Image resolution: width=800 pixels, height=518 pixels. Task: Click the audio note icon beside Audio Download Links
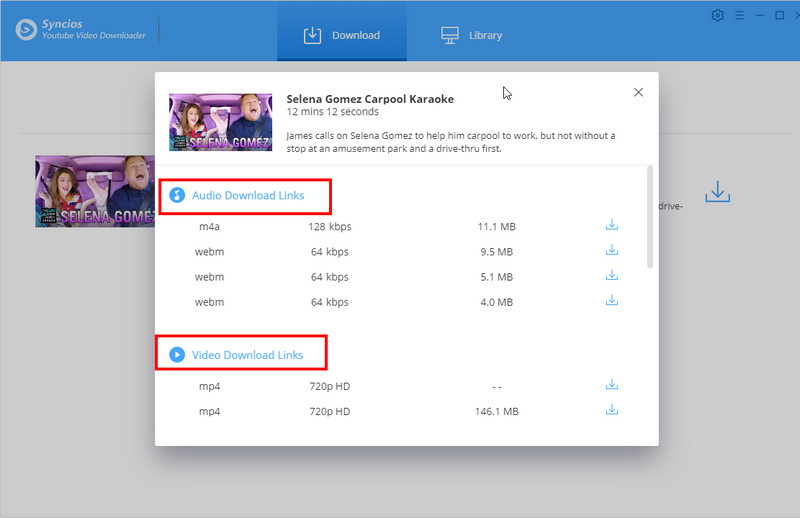(x=177, y=195)
